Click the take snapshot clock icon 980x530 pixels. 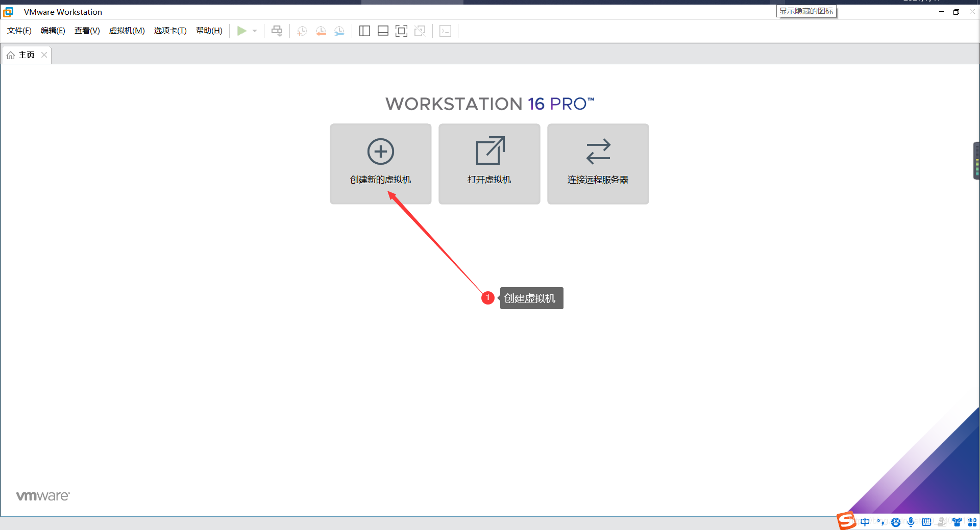pyautogui.click(x=302, y=31)
